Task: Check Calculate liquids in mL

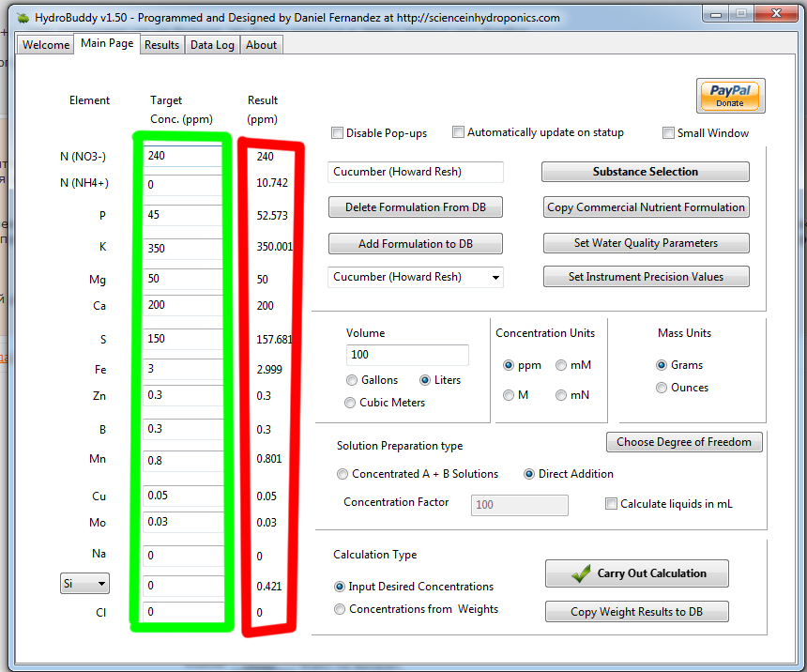Action: 611,504
